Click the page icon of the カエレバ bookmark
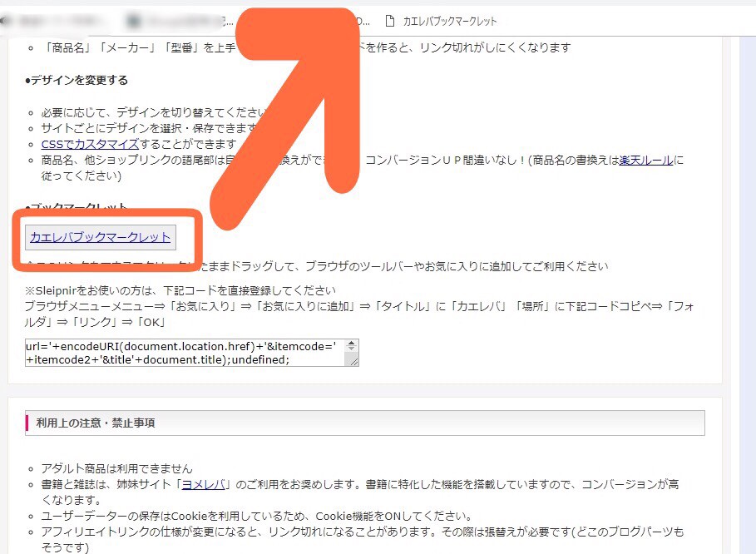 pyautogui.click(x=389, y=21)
